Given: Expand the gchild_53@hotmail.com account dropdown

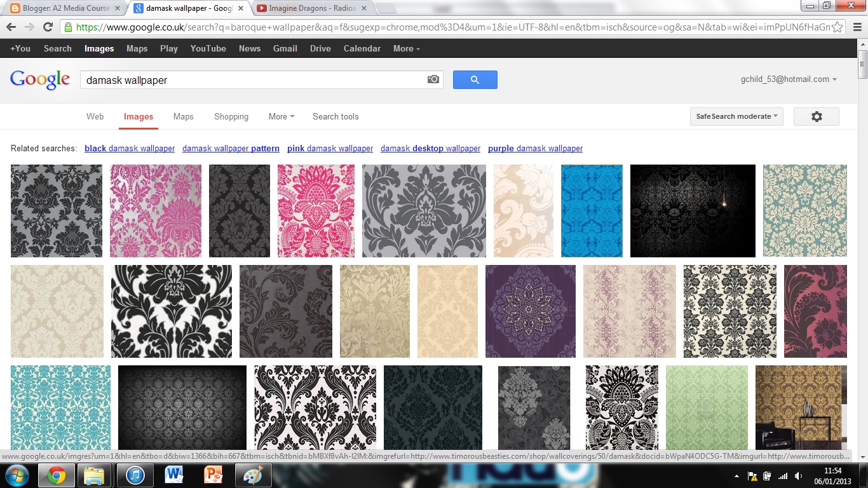Looking at the screenshot, I should (789, 79).
